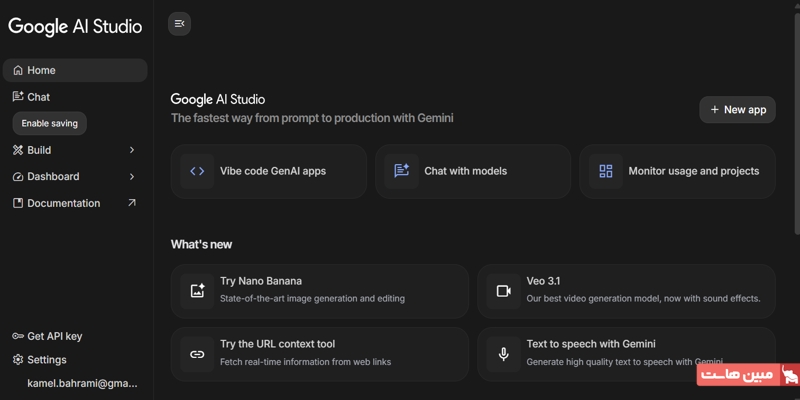
Task: Click the Build tools icon in sidebar
Action: [x=18, y=150]
